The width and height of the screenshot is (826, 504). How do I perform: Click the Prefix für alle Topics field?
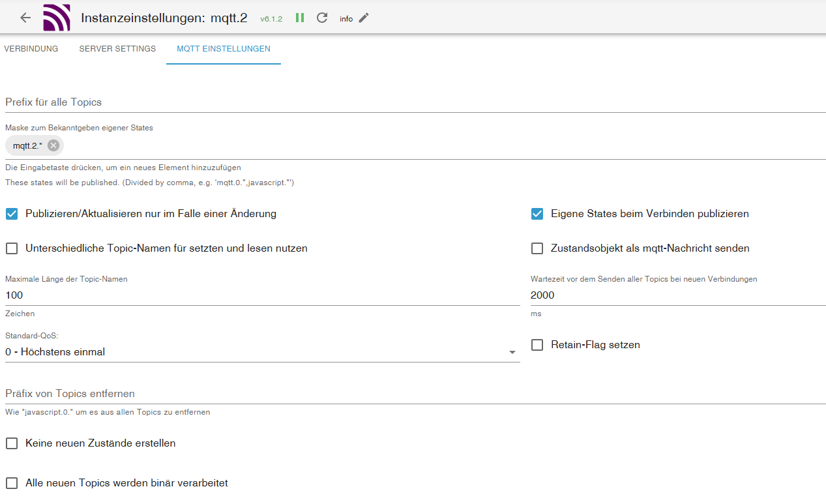point(415,102)
